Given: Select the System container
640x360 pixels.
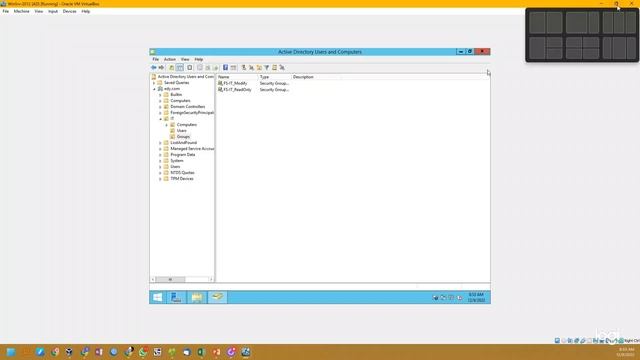Looking at the screenshot, I should (x=177, y=161).
